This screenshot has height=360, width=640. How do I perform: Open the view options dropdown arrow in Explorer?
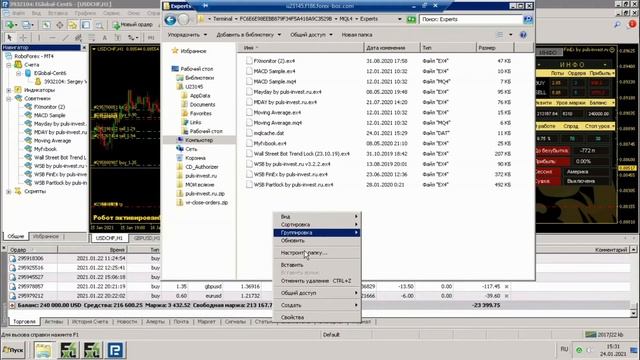click(510, 35)
